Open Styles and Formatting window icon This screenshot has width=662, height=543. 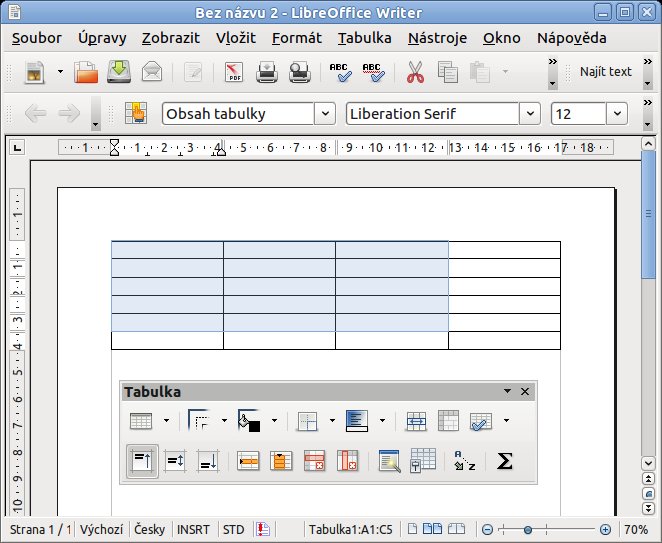click(x=136, y=113)
